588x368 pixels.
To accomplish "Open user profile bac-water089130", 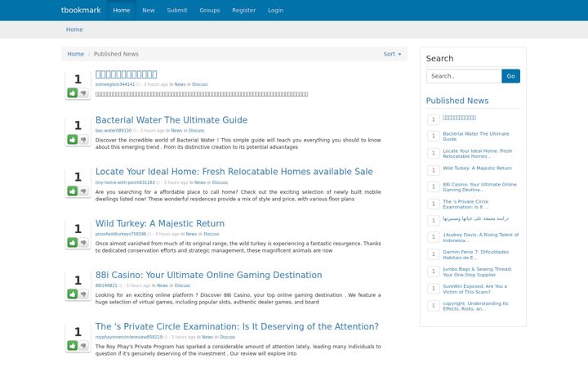I will 114,131.
